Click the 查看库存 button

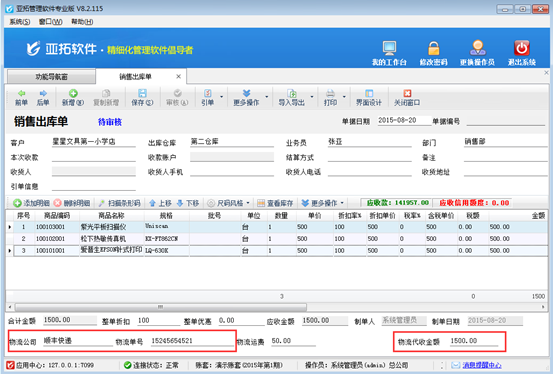[x=275, y=203]
